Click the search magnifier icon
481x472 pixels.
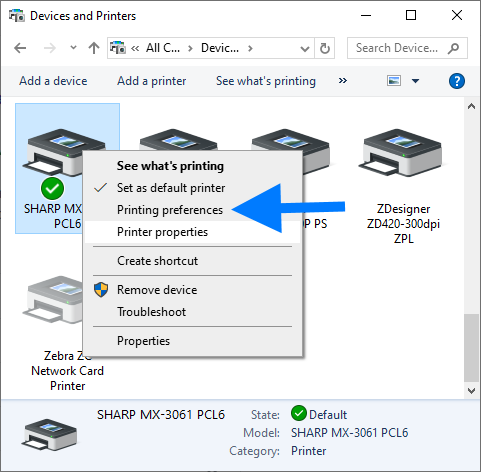(453, 48)
